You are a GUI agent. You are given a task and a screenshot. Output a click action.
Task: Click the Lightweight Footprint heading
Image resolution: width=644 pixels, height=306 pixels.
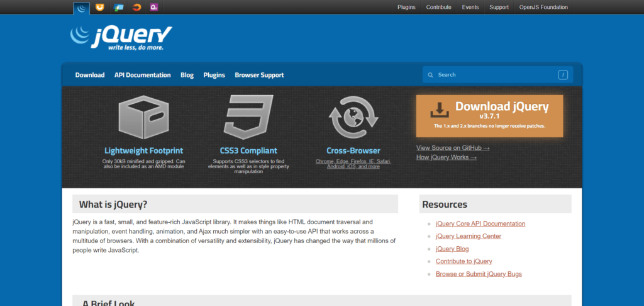[x=144, y=150]
